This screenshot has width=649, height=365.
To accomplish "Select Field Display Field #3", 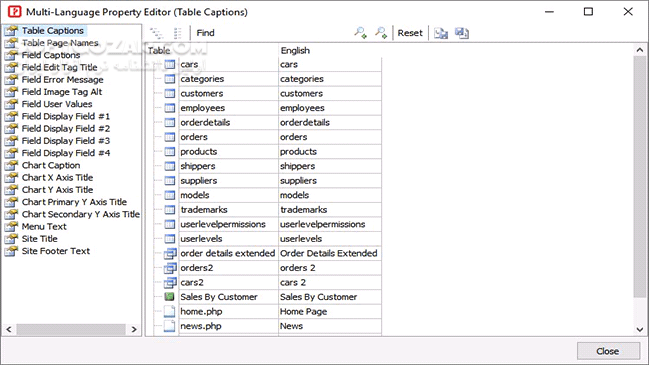I will [x=66, y=141].
